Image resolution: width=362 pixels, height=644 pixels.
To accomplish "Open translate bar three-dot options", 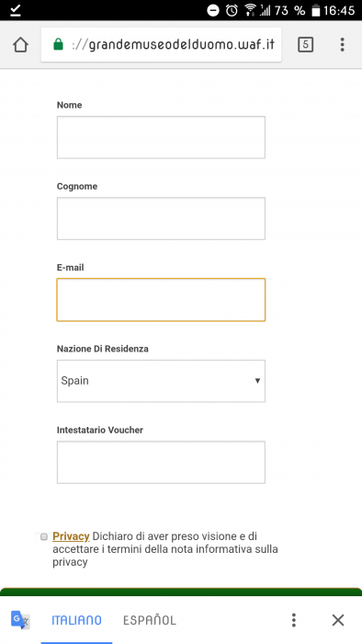I will [x=293, y=620].
